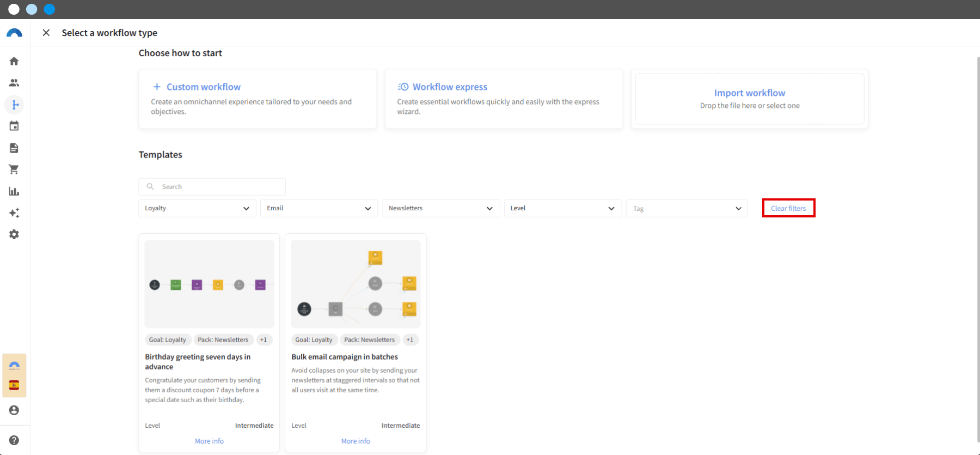Screen dimensions: 980x455
Task: Select the Bulk email campaign thumbnail
Action: pyautogui.click(x=356, y=284)
